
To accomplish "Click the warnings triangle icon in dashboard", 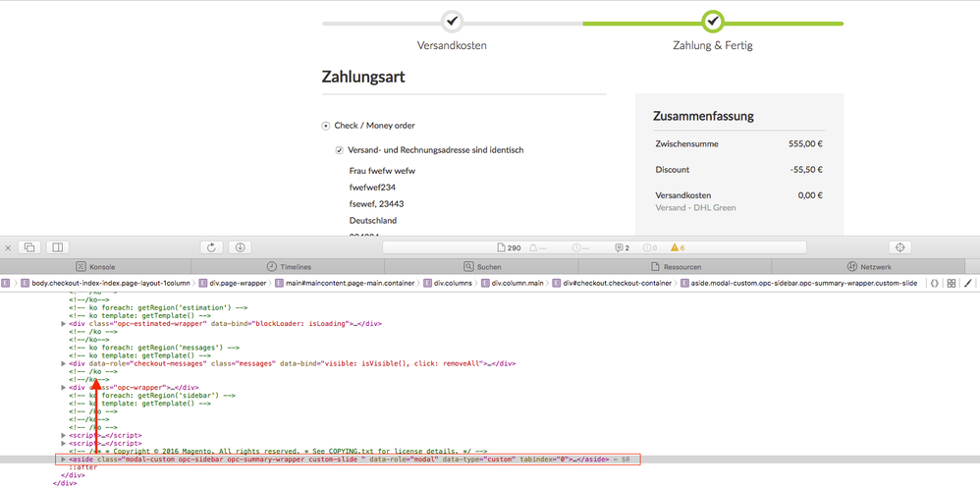I will 675,247.
